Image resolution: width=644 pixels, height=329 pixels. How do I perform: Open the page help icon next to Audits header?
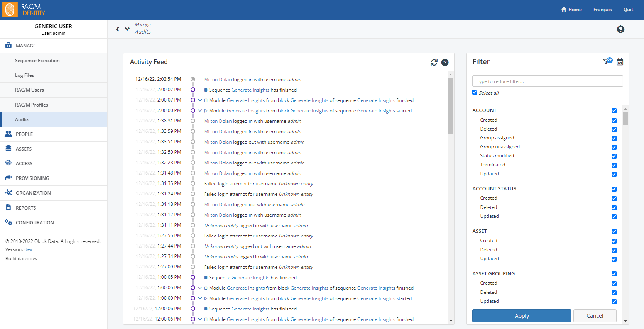(x=620, y=29)
